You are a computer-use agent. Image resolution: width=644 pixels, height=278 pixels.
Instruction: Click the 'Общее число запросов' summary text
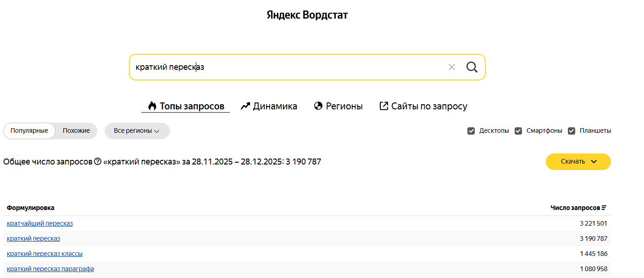pyautogui.click(x=162, y=162)
